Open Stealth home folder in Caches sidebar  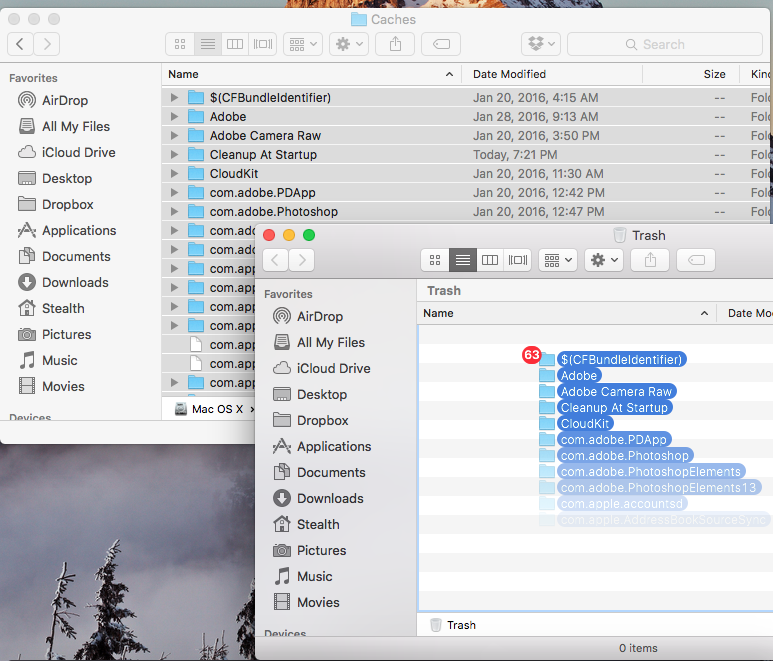click(x=51, y=309)
